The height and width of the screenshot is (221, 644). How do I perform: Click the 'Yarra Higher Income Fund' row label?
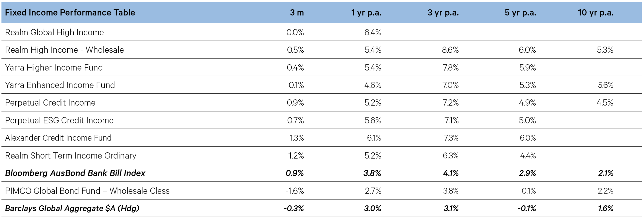(54, 68)
